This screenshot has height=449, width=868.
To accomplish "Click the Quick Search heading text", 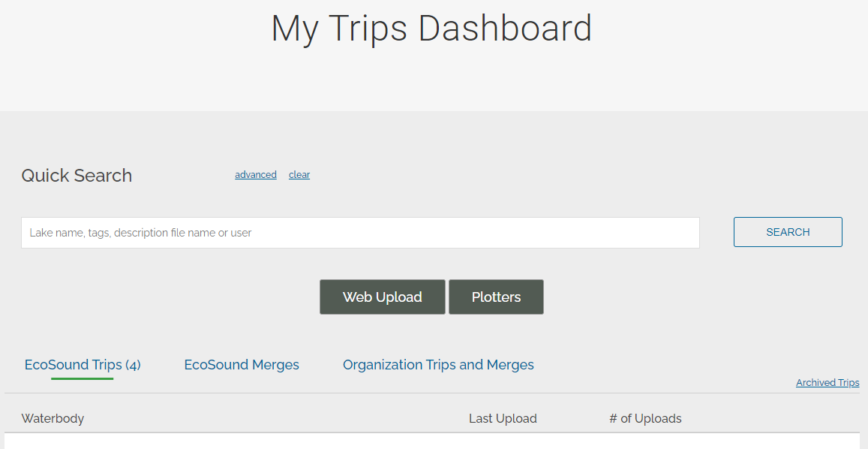I will [x=77, y=176].
